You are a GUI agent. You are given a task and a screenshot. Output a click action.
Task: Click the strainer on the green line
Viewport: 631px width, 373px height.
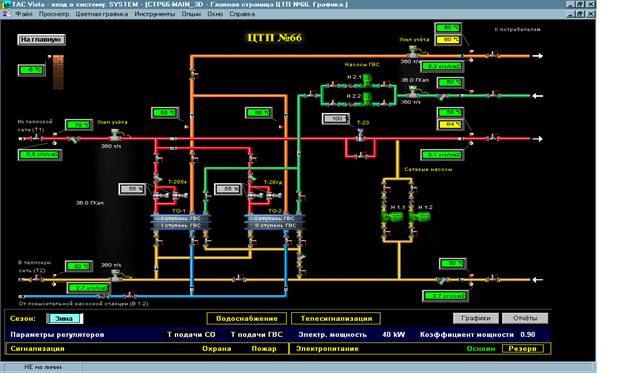(443, 97)
